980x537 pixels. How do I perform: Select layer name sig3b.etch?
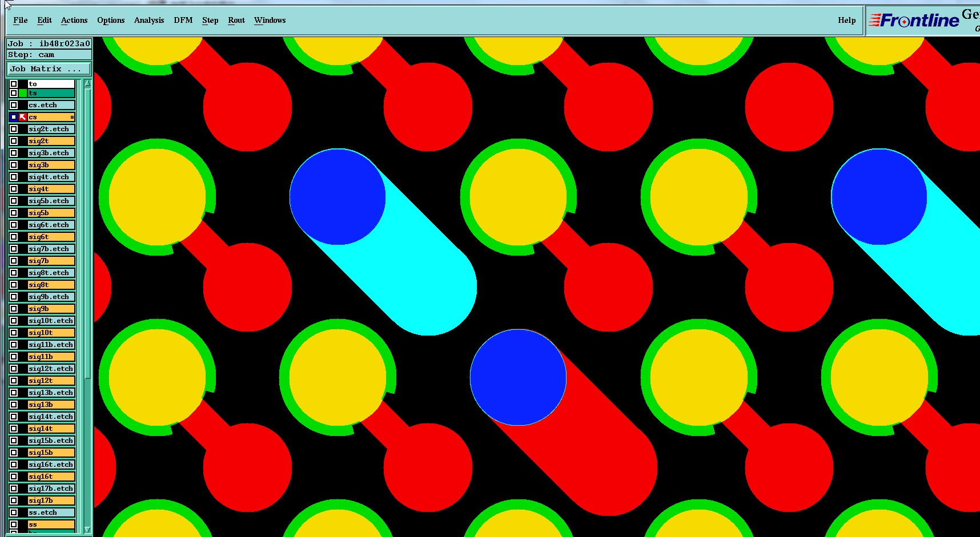pos(51,153)
